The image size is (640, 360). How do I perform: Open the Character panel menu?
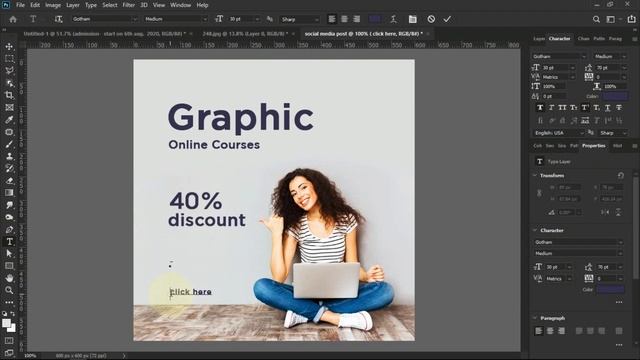635,39
